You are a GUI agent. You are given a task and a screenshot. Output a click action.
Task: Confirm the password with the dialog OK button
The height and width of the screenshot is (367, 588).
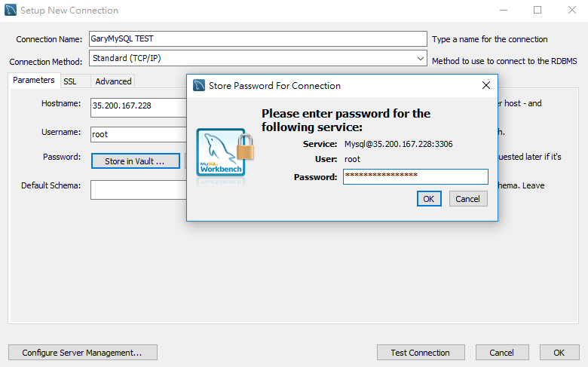[x=429, y=199]
